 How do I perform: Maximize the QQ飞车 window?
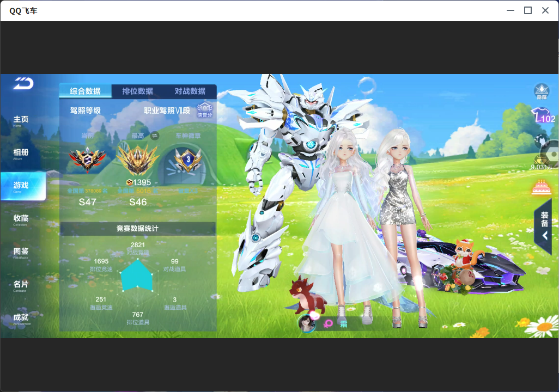point(528,10)
